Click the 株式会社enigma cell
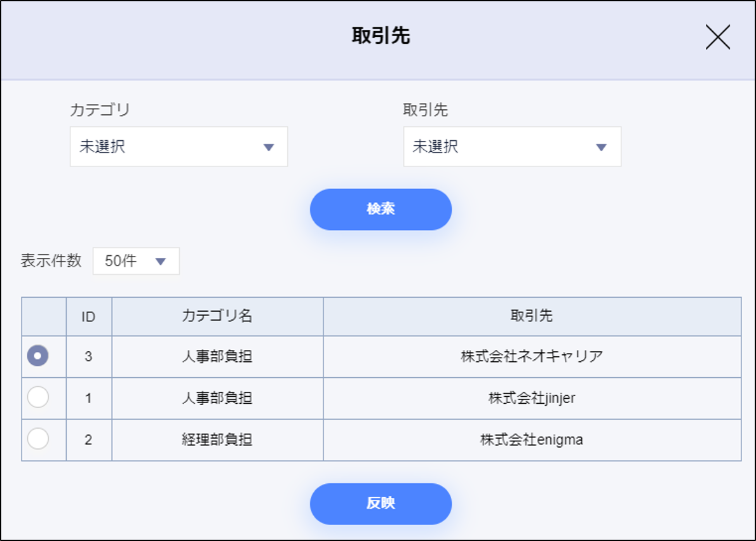The width and height of the screenshot is (756, 541). (532, 439)
